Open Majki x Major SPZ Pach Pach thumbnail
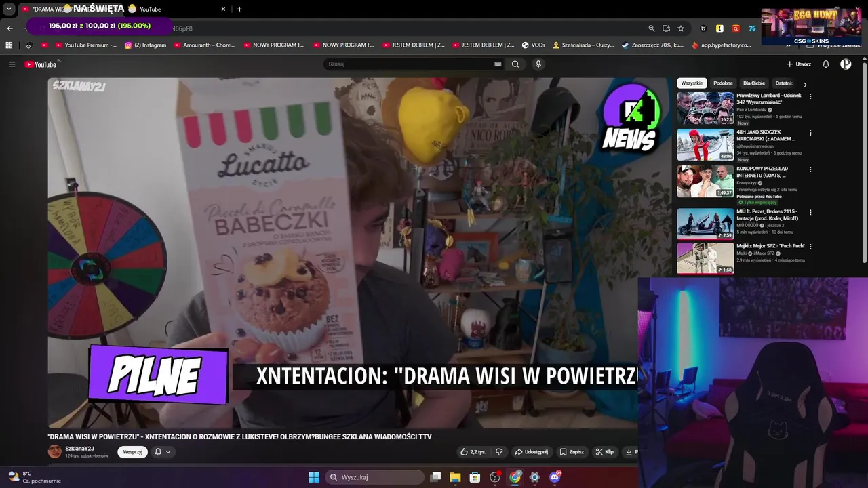The width and height of the screenshot is (868, 488). [x=705, y=258]
